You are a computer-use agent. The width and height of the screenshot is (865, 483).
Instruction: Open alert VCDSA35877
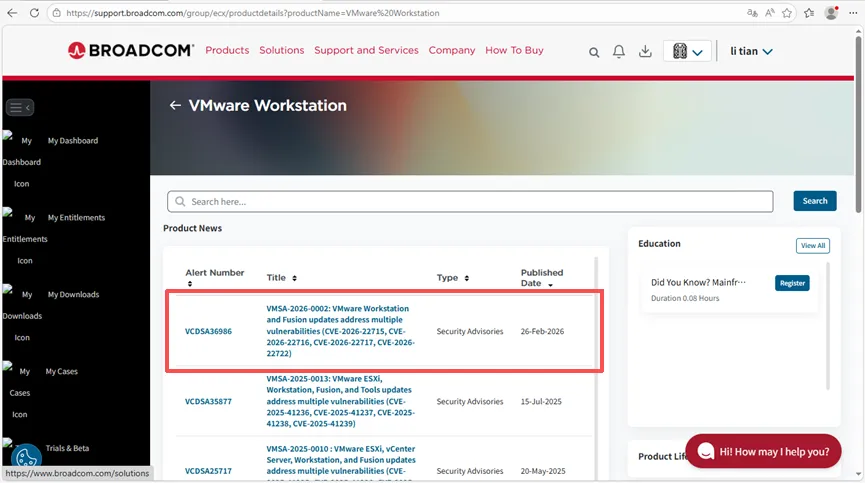click(209, 401)
